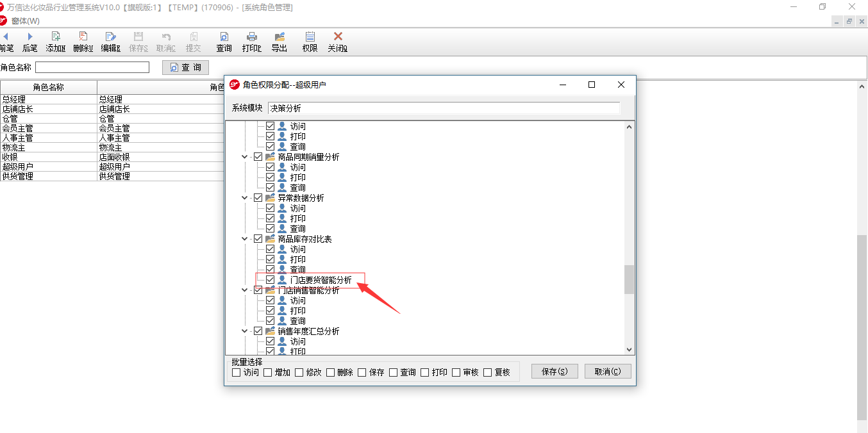The image size is (868, 433).
Task: Select 查询 under 商品库存对比表
Action: (298, 270)
